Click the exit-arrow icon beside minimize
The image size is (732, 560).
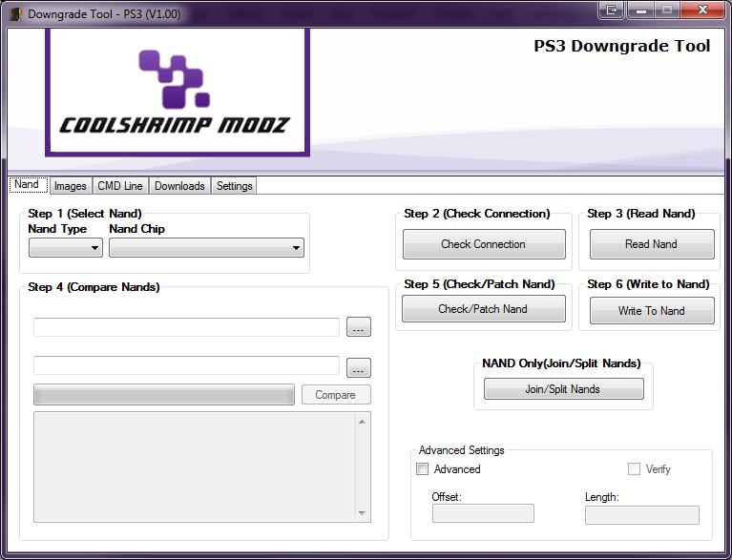(611, 10)
